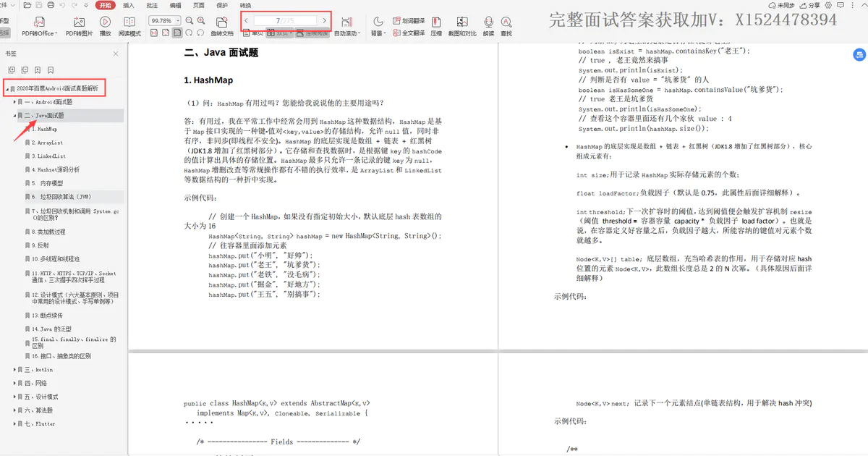
Task: Open 截图和对比 screenshot and compare
Action: point(462,27)
